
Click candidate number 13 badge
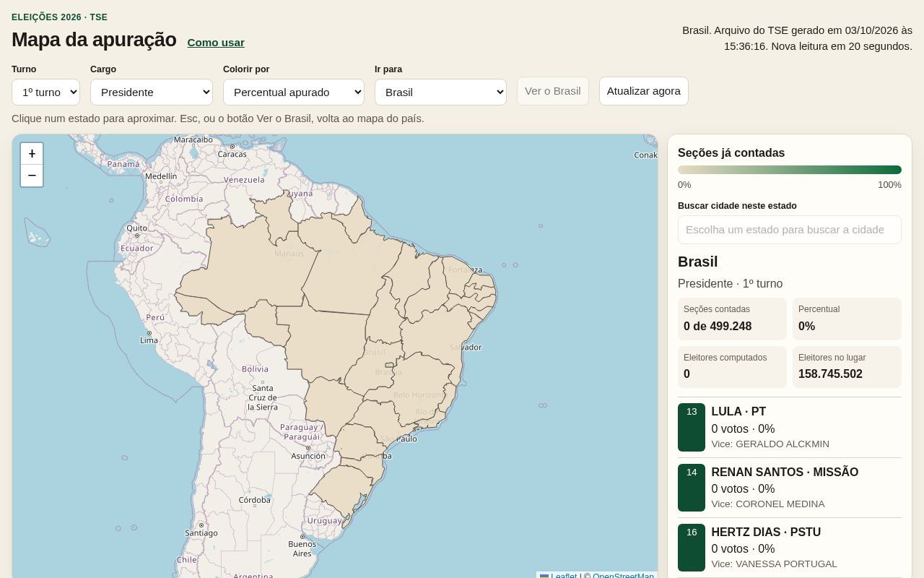coord(692,427)
